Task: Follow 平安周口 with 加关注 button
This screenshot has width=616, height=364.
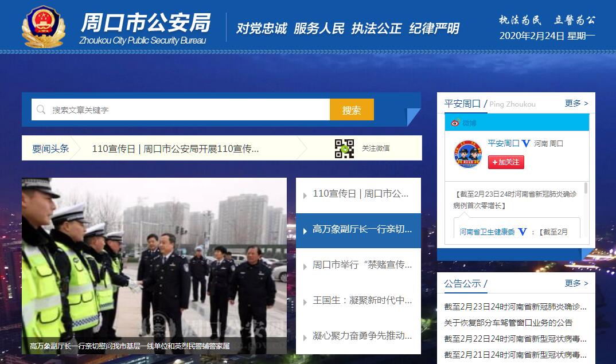Action: 506,162
